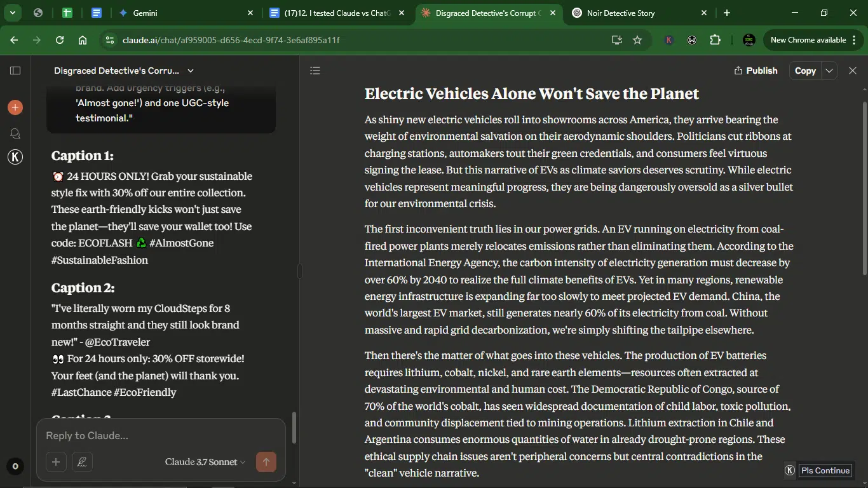Send message with the arrow button

tap(266, 462)
